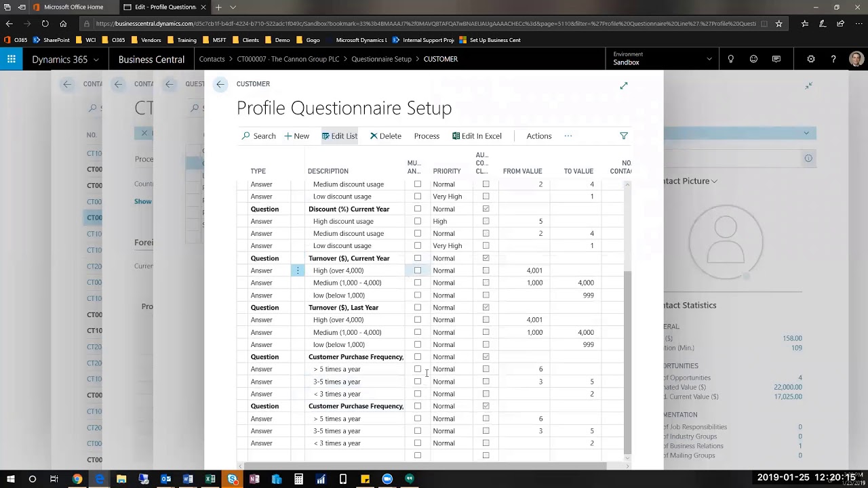868x488 pixels.
Task: Collapse the blue FactBox header chevron
Action: click(x=806, y=133)
